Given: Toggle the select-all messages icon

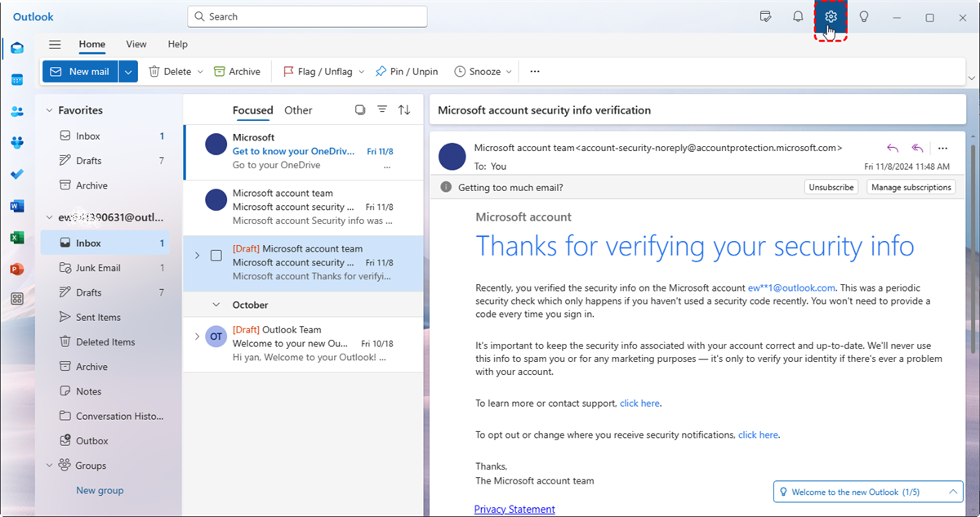Looking at the screenshot, I should point(360,110).
